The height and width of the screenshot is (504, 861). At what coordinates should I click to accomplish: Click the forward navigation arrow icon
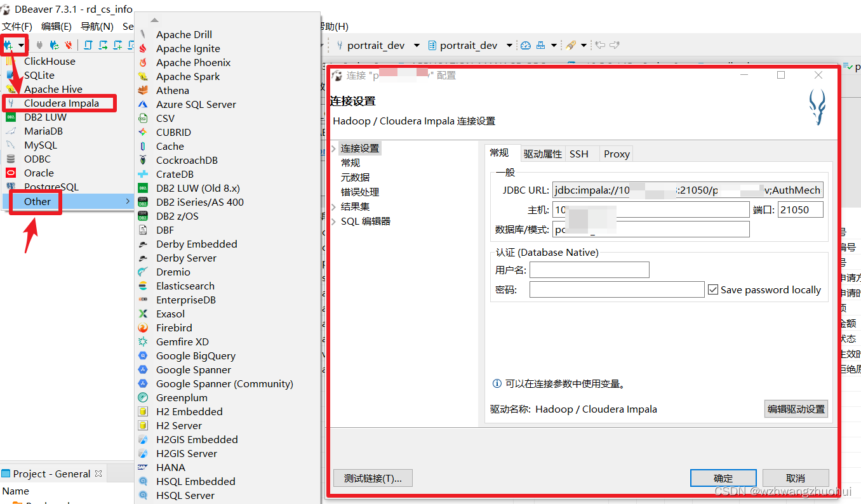coord(615,45)
